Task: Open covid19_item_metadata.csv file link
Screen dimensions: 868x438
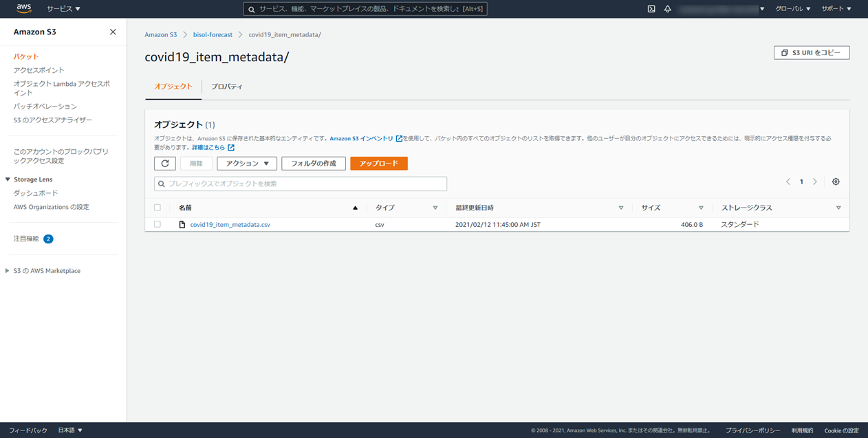Action: click(x=230, y=225)
